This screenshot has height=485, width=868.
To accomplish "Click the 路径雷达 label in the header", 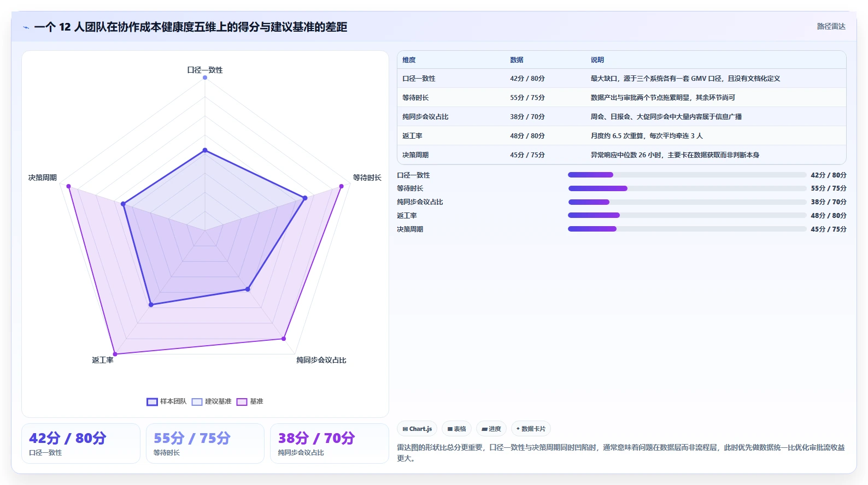I will (x=831, y=26).
